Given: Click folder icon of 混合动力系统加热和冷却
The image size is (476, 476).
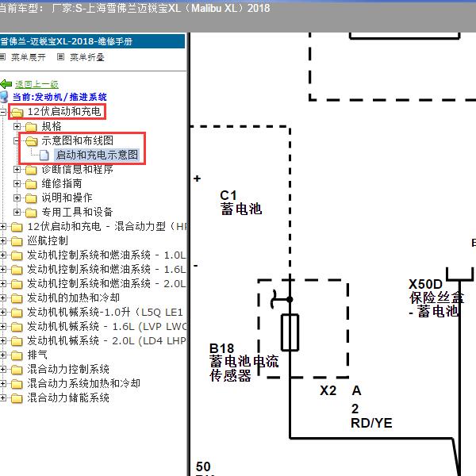Looking at the screenshot, I should (17, 384).
